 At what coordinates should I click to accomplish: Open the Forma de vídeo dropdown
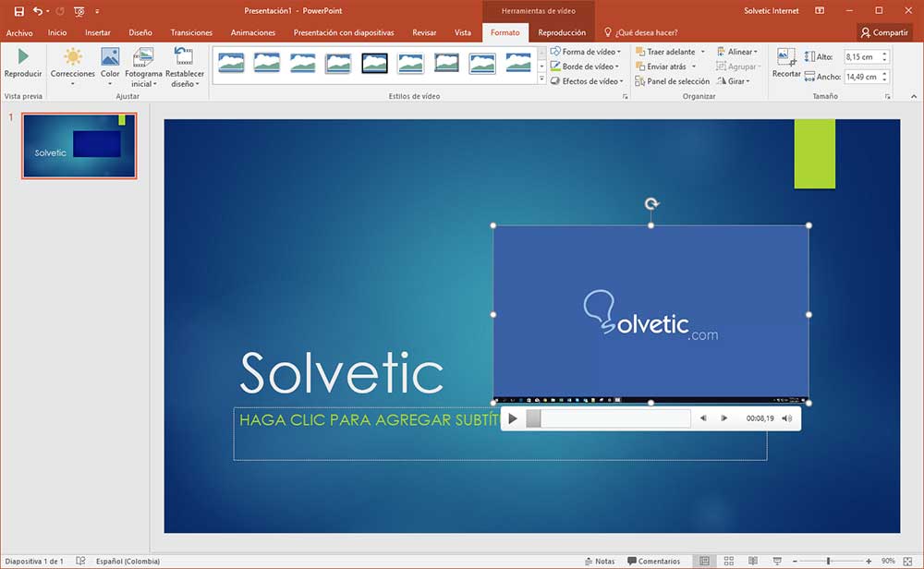tap(586, 52)
